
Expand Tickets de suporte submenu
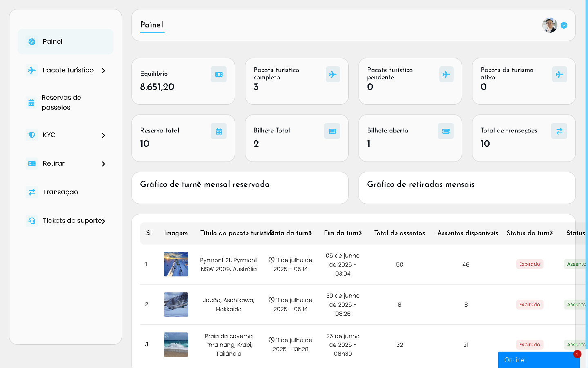(103, 221)
